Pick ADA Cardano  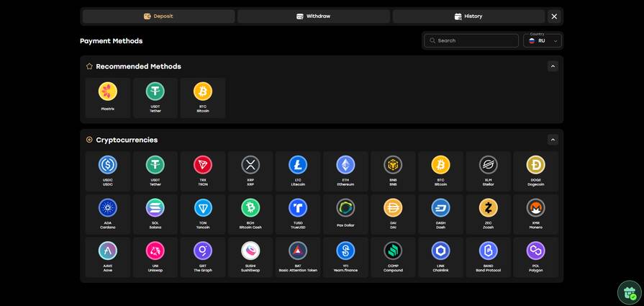[x=108, y=214]
